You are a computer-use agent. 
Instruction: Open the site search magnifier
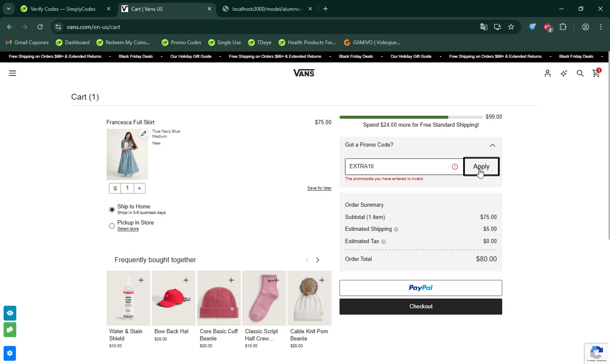coord(580,73)
